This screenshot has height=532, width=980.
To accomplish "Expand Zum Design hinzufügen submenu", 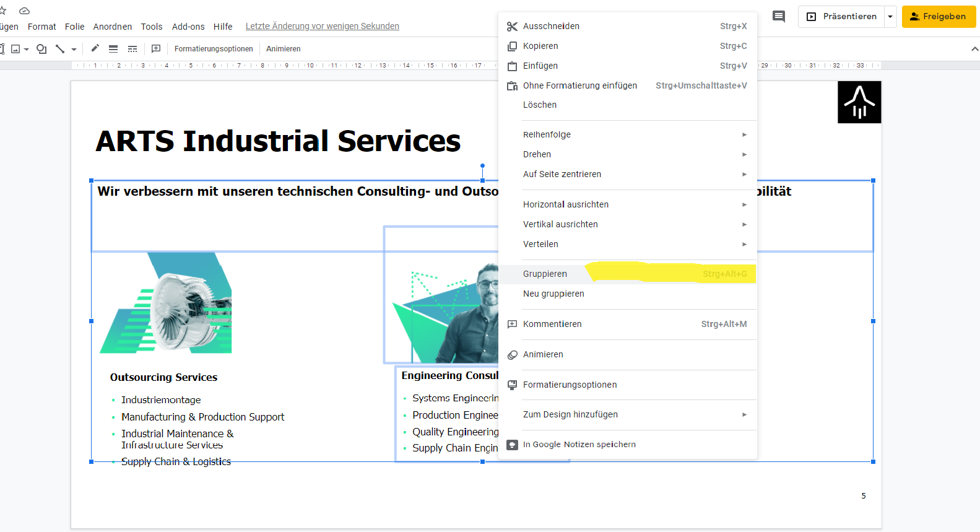I will tap(628, 414).
